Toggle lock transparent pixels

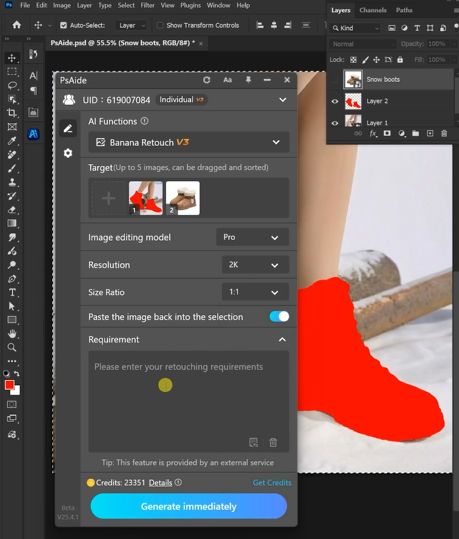pos(353,60)
